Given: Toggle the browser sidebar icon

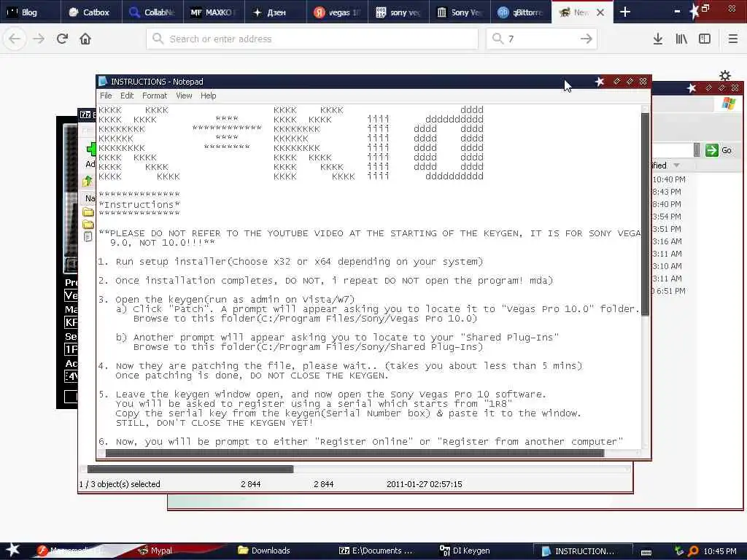Looking at the screenshot, I should 705,39.
